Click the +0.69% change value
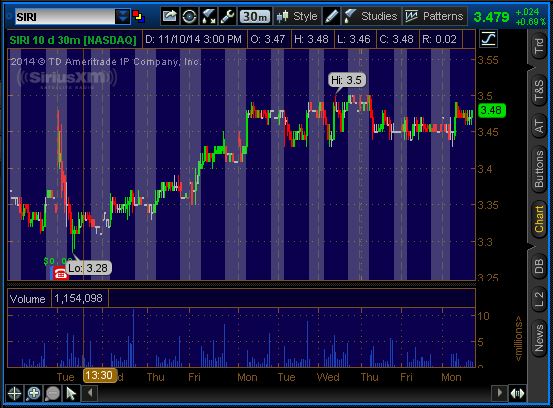This screenshot has height=408, width=553. tap(530, 22)
